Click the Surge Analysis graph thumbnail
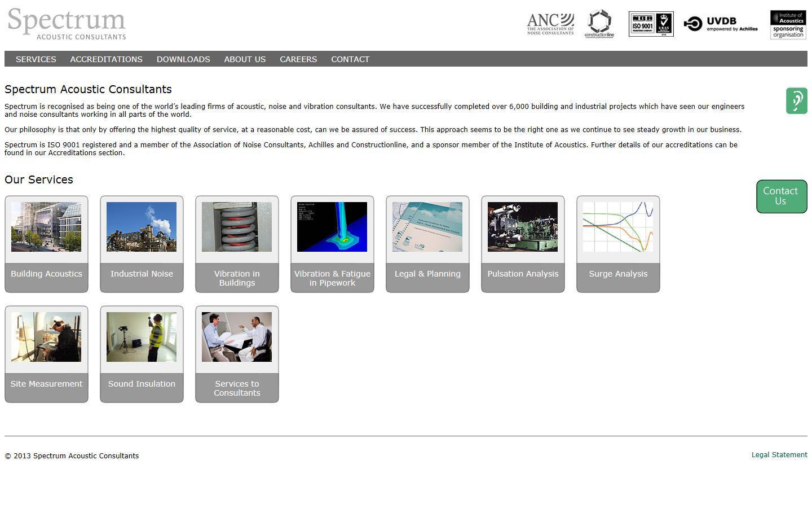Image resolution: width=812 pixels, height=508 pixels. point(618,227)
